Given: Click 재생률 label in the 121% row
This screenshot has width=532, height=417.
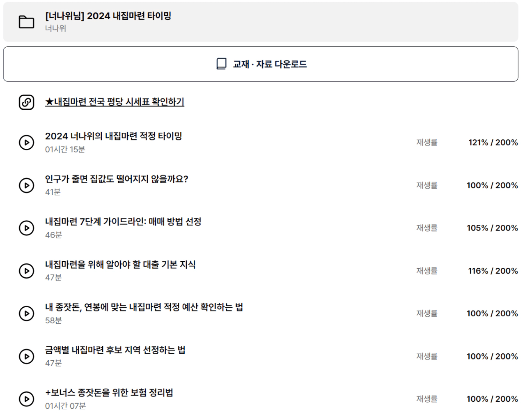Looking at the screenshot, I should (x=427, y=143).
